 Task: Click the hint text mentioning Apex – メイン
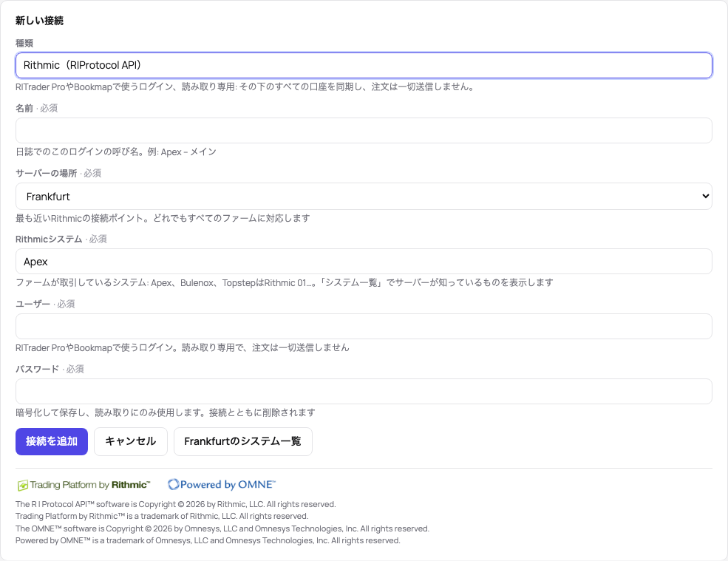point(116,152)
